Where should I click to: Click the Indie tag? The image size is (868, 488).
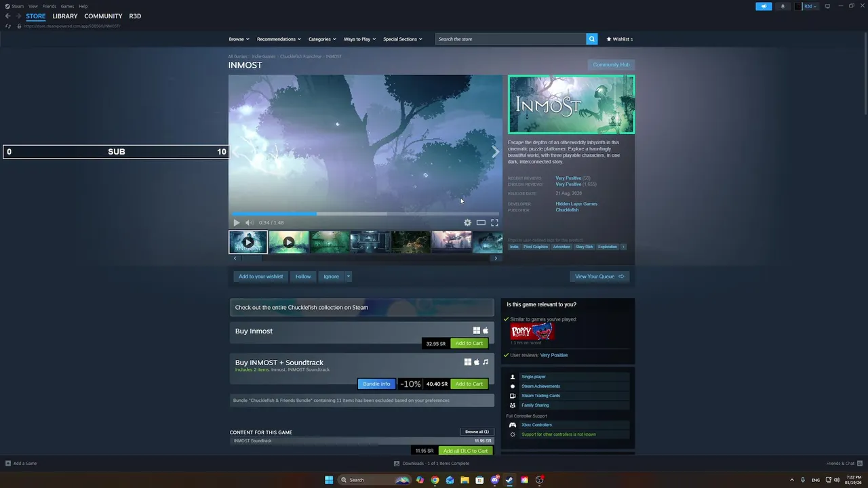click(514, 247)
